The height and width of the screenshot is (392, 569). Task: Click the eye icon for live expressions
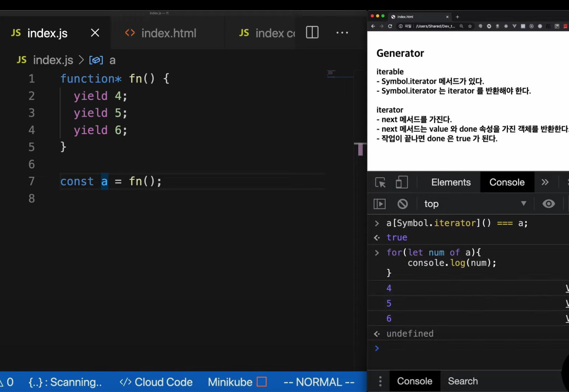(549, 204)
